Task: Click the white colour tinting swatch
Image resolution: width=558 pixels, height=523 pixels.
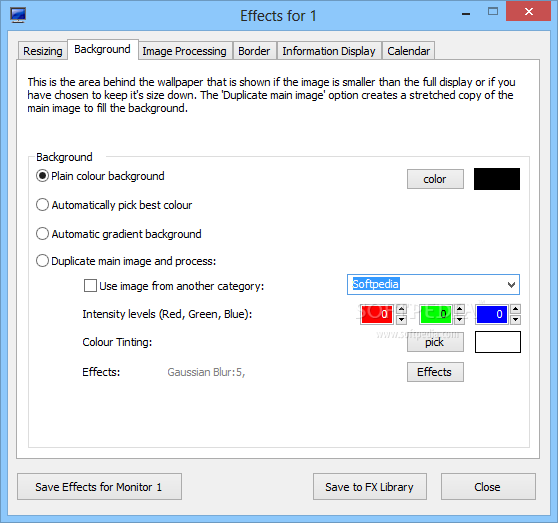Action: 498,342
